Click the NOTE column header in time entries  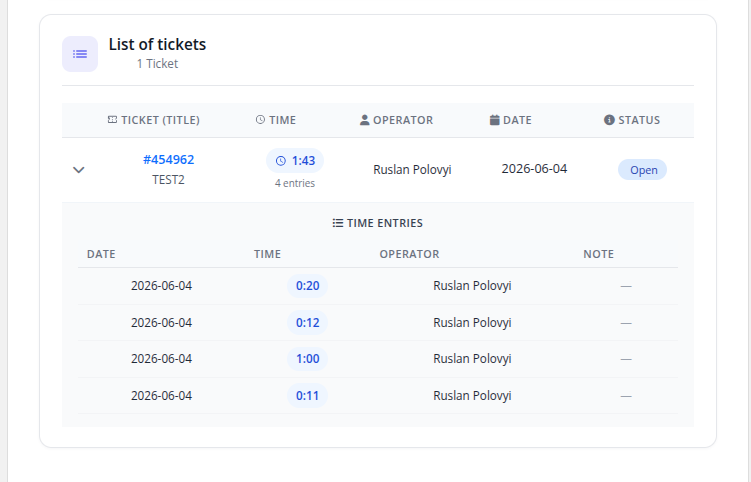[x=598, y=254]
